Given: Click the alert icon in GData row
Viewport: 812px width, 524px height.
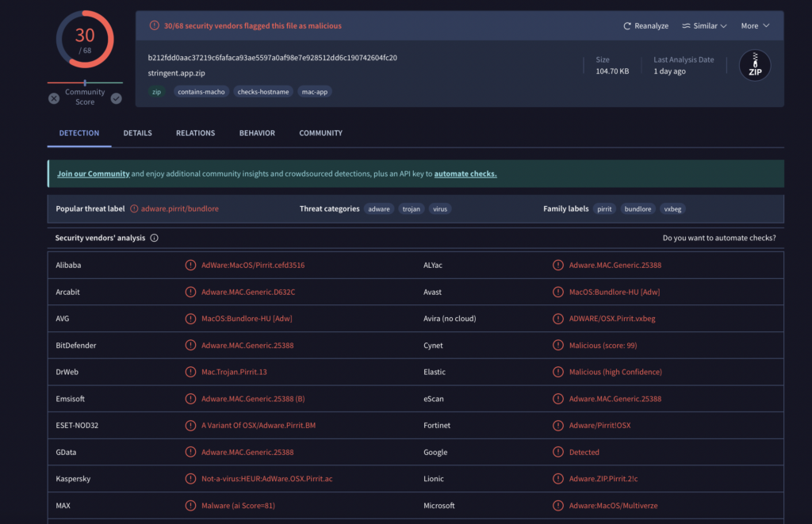Looking at the screenshot, I should click(190, 452).
